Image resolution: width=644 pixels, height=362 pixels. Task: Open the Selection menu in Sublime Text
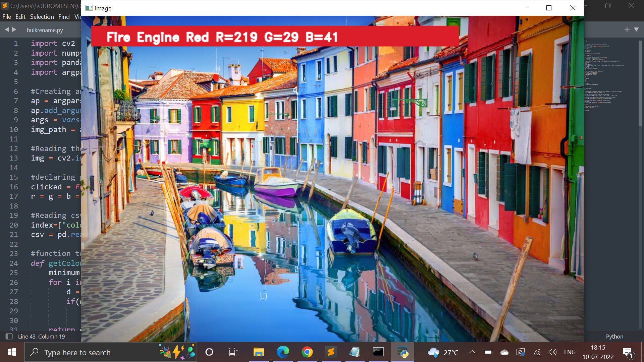point(42,16)
